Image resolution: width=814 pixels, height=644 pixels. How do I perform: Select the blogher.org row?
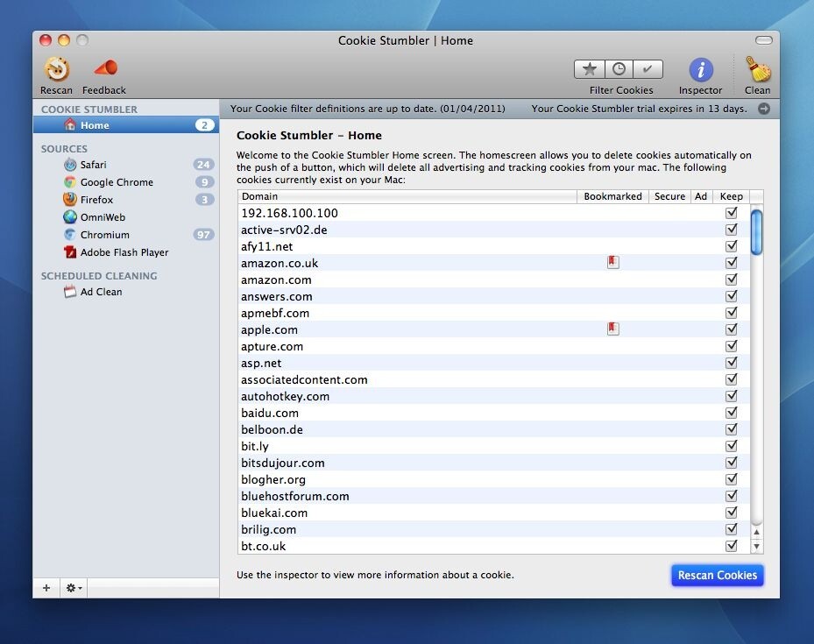click(493, 479)
